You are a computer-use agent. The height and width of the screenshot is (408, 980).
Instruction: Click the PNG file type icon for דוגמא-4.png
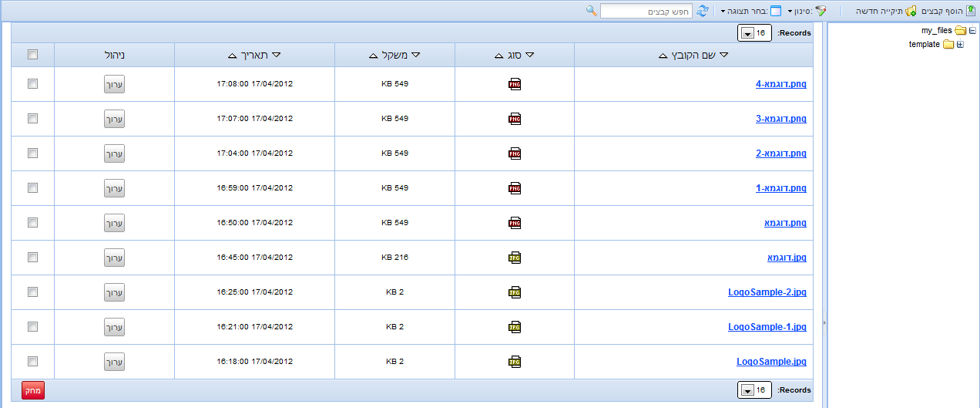[515, 84]
